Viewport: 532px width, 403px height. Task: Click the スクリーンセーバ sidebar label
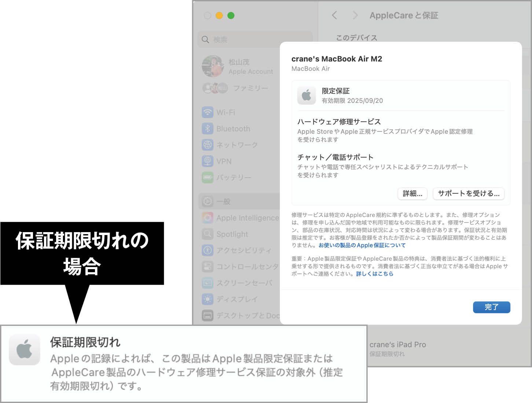pyautogui.click(x=245, y=283)
